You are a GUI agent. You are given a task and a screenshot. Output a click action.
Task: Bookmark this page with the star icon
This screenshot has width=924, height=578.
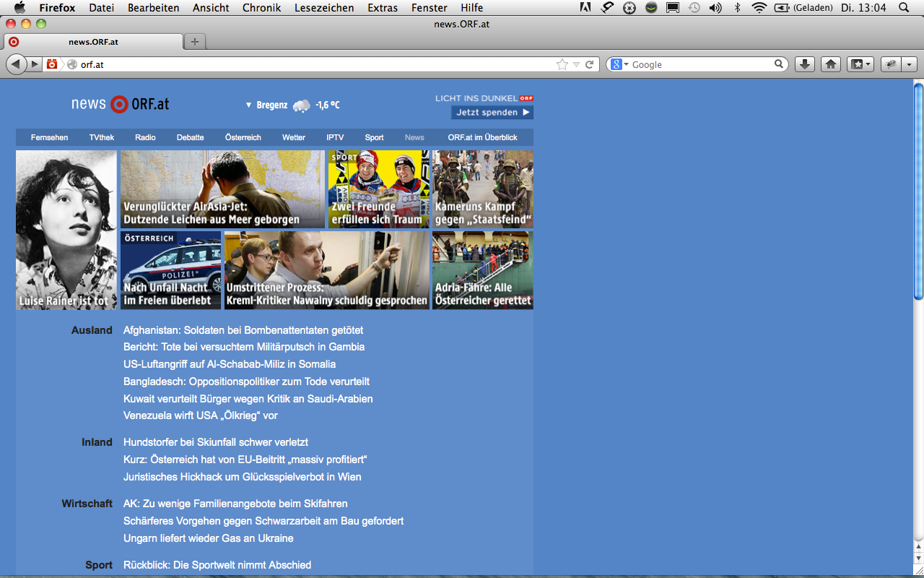[562, 64]
